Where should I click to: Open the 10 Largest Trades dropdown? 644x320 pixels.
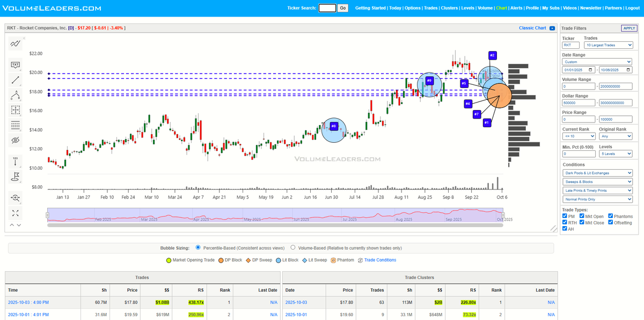[608, 45]
